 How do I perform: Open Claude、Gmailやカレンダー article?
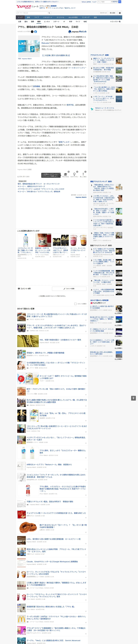click(52, 561)
